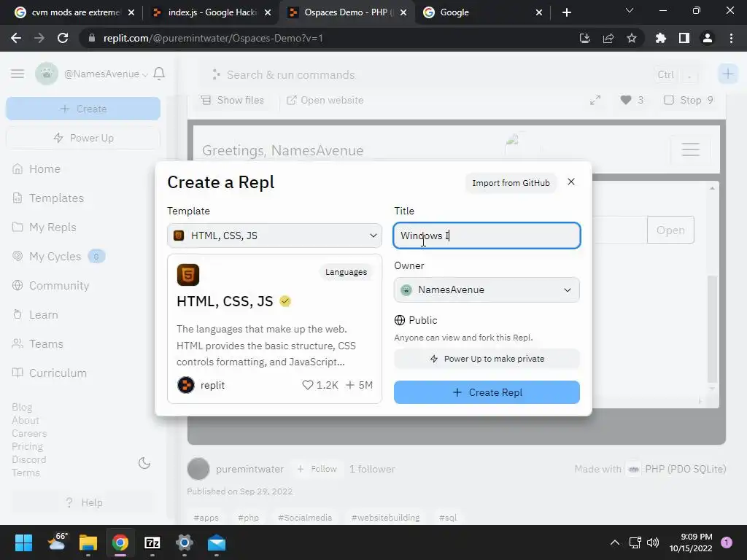Click Open website link
Screen dimensions: 747x560
[325, 101]
